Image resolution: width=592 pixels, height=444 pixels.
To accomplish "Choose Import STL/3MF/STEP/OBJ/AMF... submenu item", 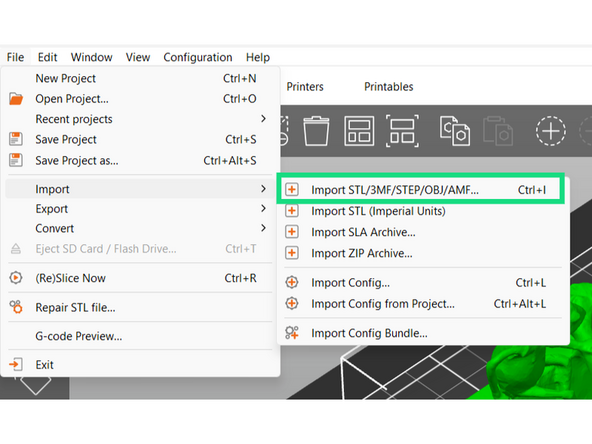I will (421, 190).
